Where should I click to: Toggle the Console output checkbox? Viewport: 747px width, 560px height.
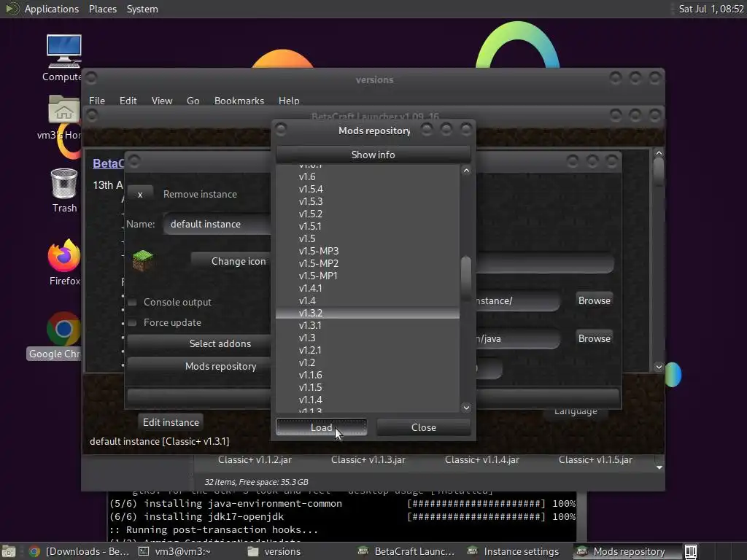[x=133, y=303]
